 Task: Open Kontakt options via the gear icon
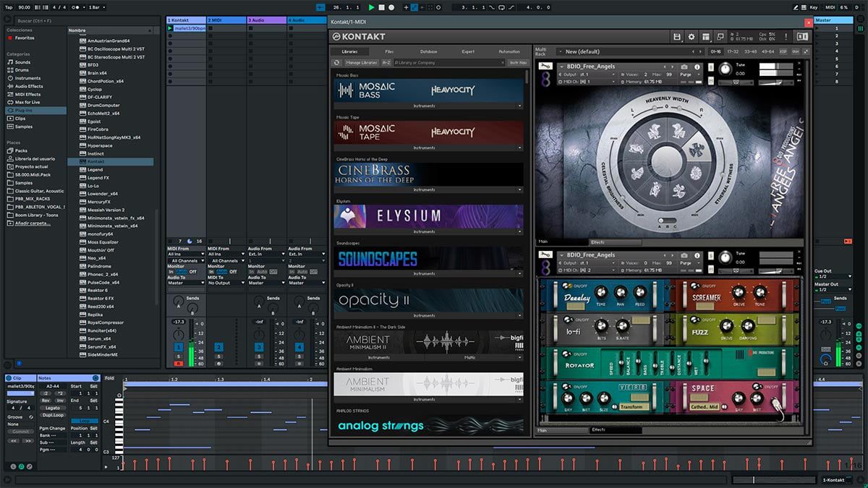tap(692, 36)
